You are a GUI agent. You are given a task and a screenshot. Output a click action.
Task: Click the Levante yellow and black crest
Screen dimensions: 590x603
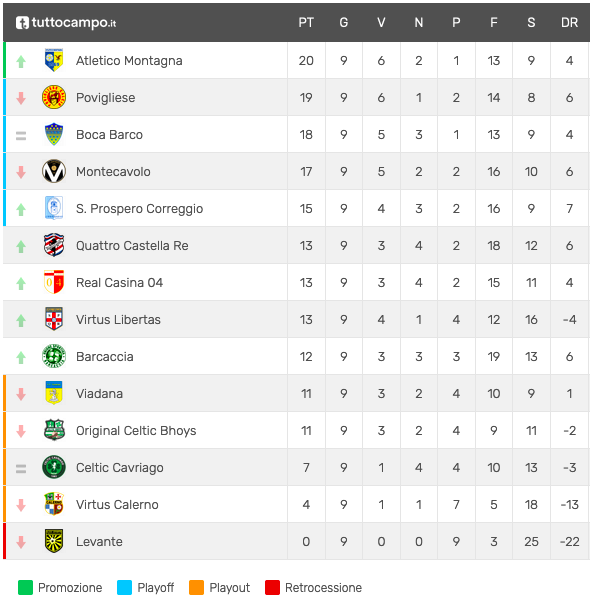tap(54, 541)
